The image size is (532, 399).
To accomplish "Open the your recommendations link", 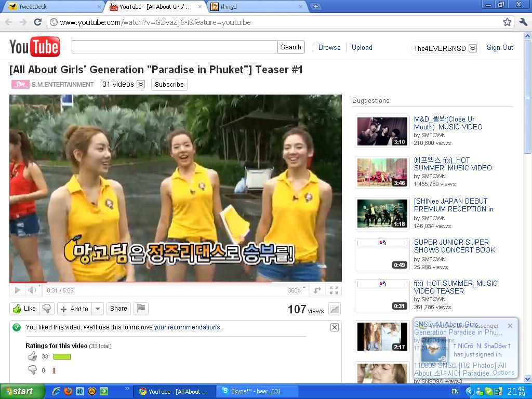I will point(187,327).
